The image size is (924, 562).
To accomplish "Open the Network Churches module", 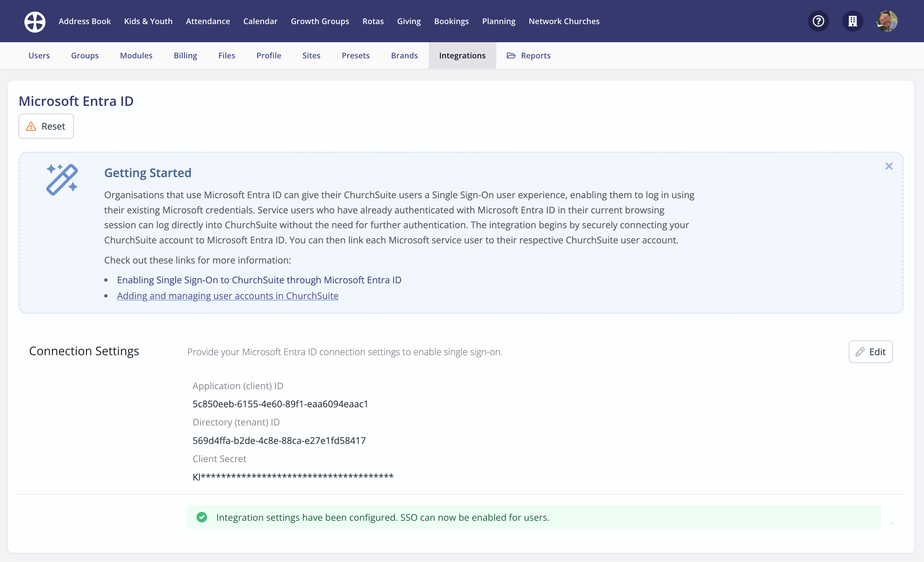I will [x=564, y=21].
